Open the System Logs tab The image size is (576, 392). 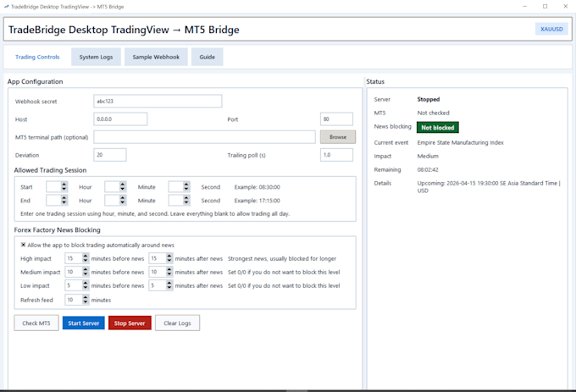[x=96, y=57]
